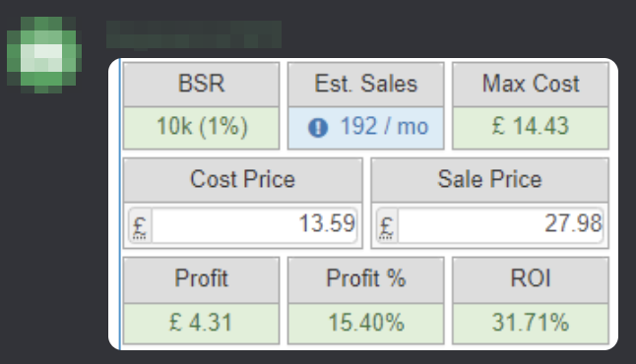Select the Sale Price header label

[x=490, y=180]
